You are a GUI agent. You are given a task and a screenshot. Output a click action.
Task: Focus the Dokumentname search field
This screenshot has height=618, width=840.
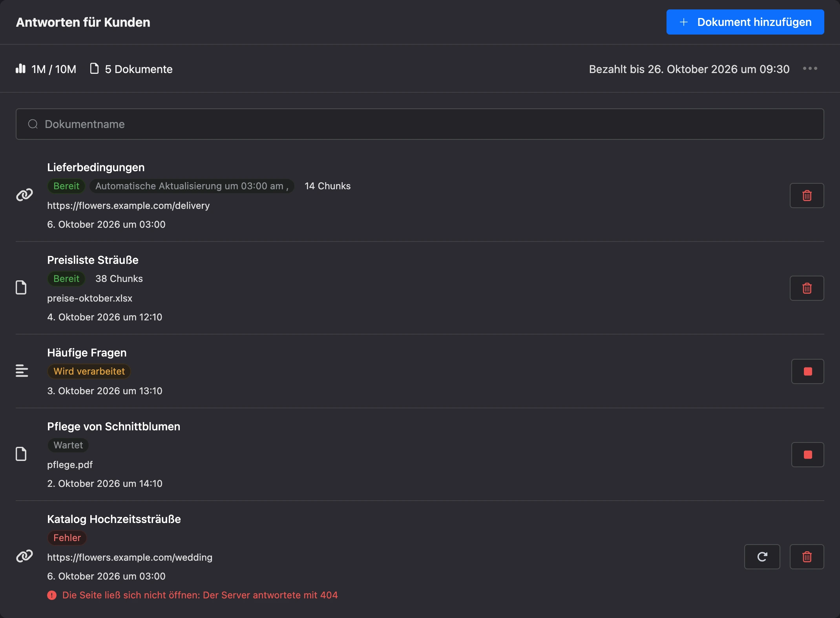pos(420,124)
